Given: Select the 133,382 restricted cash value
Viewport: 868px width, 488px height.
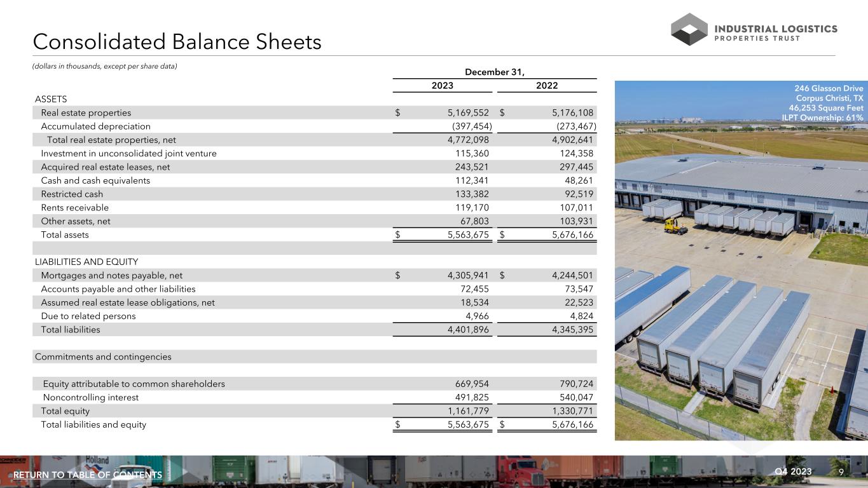Looking at the screenshot, I should pyautogui.click(x=472, y=194).
